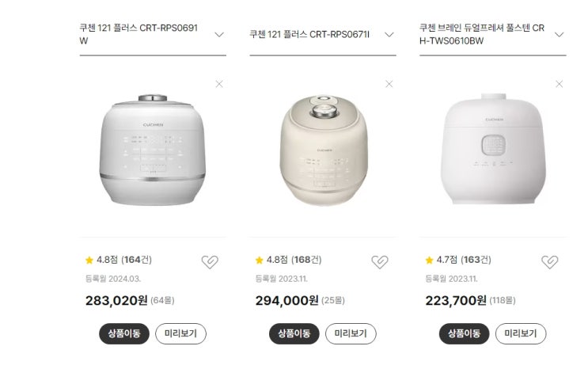Open 미리보기 for the 294,000원 cooker
The image size is (588, 369).
point(351,333)
